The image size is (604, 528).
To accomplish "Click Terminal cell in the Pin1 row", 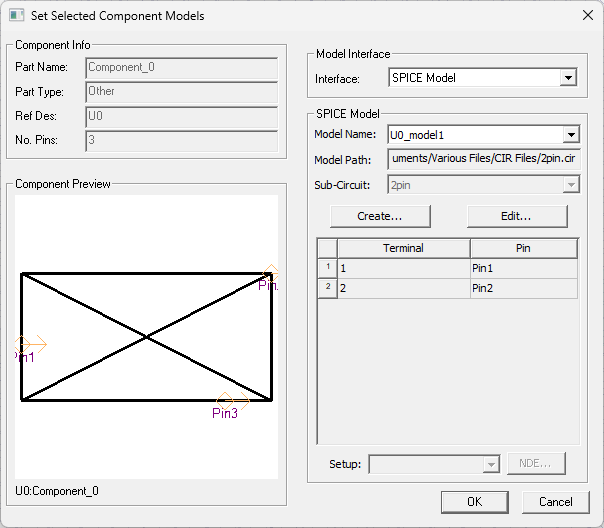I will 404,268.
